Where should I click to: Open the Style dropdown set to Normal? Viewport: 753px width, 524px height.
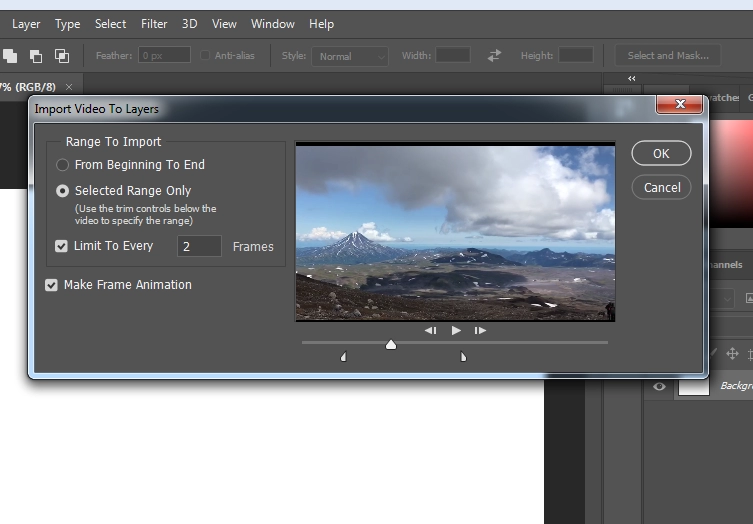pyautogui.click(x=350, y=56)
